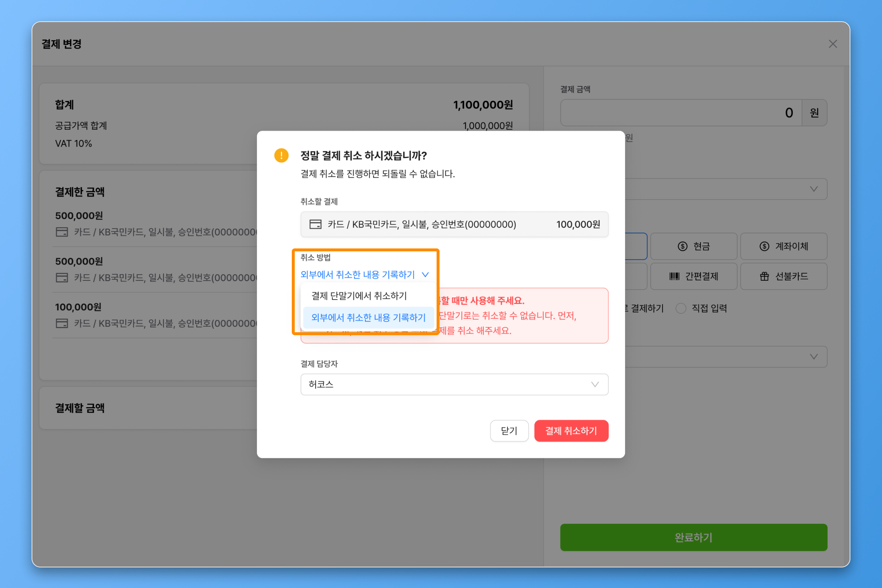Expand the lower right-panel dropdown chevron

point(813,356)
